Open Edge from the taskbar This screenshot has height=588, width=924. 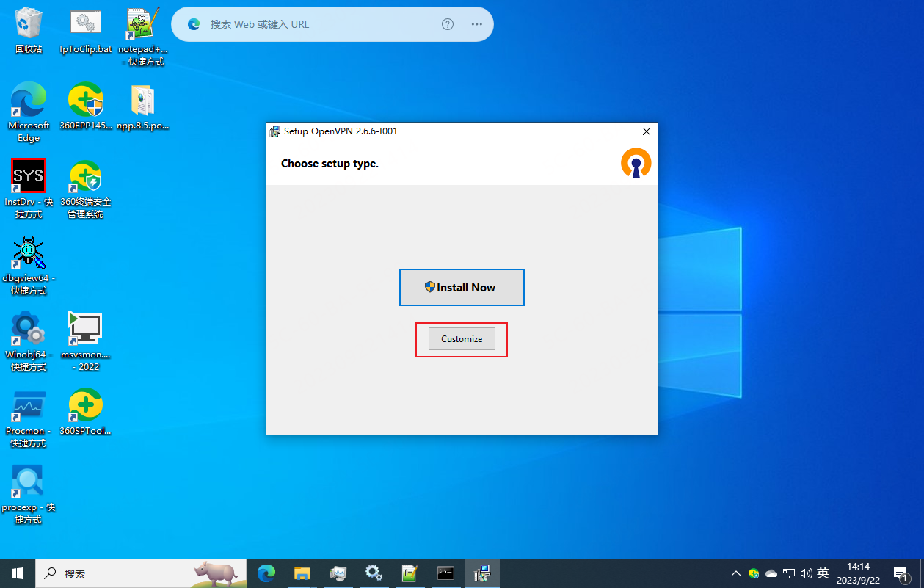pos(266,573)
